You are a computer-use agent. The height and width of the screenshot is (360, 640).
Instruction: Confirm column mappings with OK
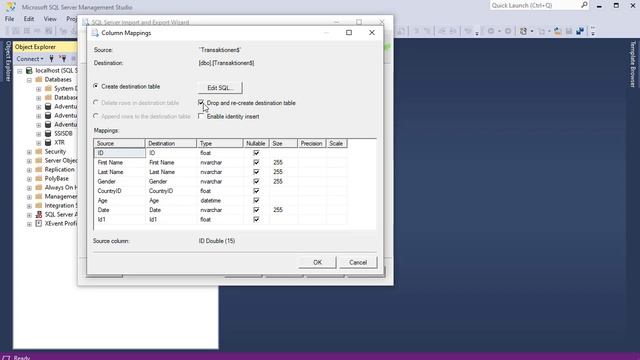pyautogui.click(x=318, y=262)
